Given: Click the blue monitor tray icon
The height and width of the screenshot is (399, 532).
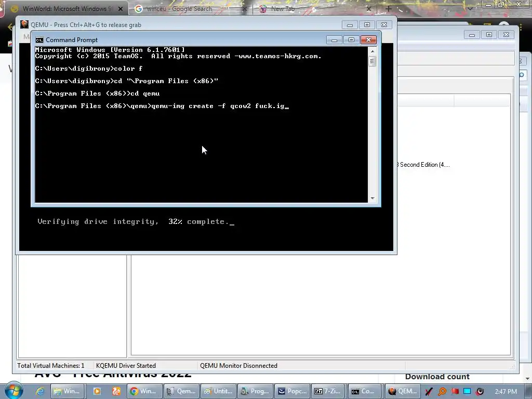Looking at the screenshot, I should (x=467, y=392).
